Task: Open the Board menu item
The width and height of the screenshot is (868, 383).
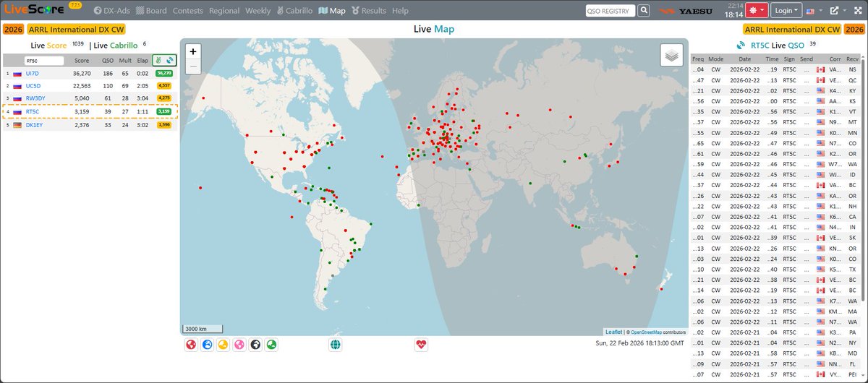Action: [x=151, y=11]
